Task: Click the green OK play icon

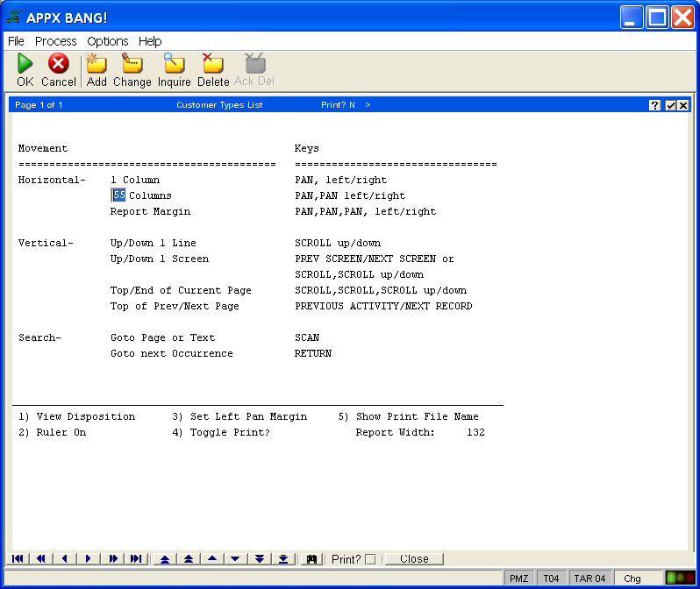Action: 25,63
